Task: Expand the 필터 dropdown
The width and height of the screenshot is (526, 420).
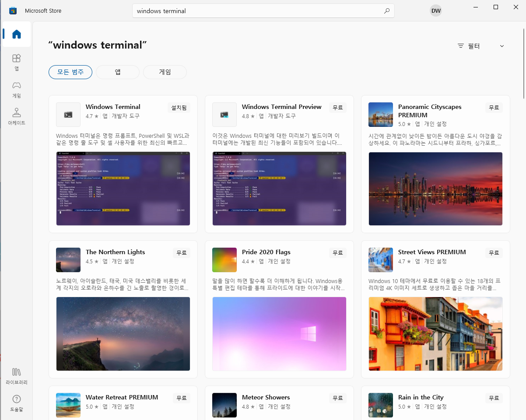Action: pos(481,46)
